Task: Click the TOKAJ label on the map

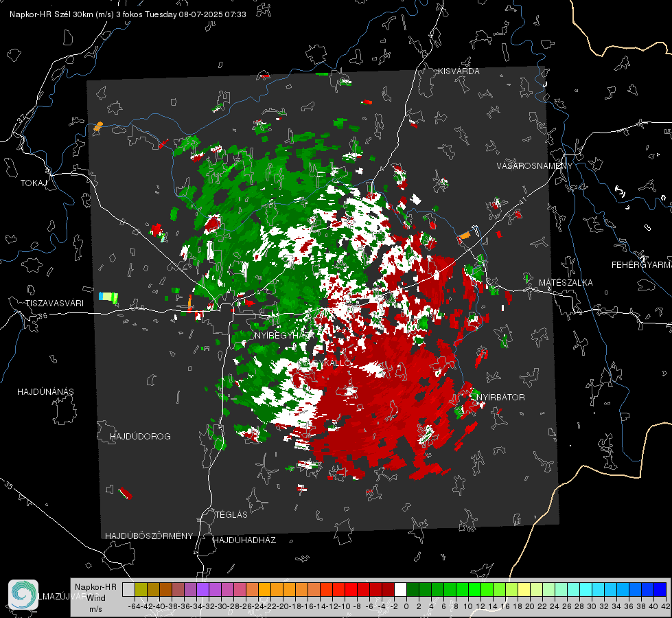Action: [x=34, y=183]
